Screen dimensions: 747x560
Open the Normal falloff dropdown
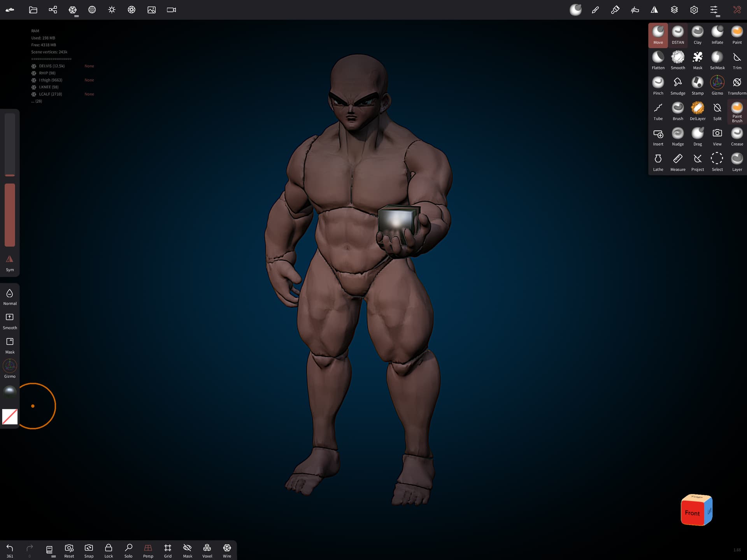coord(10,297)
